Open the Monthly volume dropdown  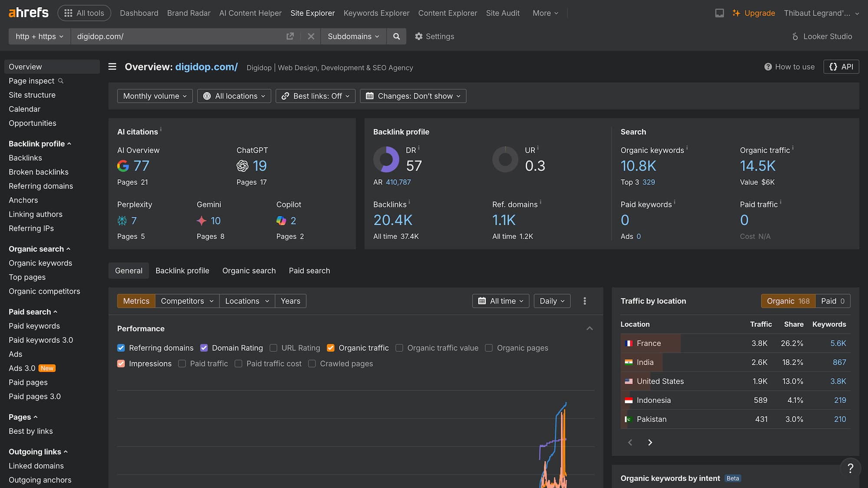pyautogui.click(x=155, y=96)
